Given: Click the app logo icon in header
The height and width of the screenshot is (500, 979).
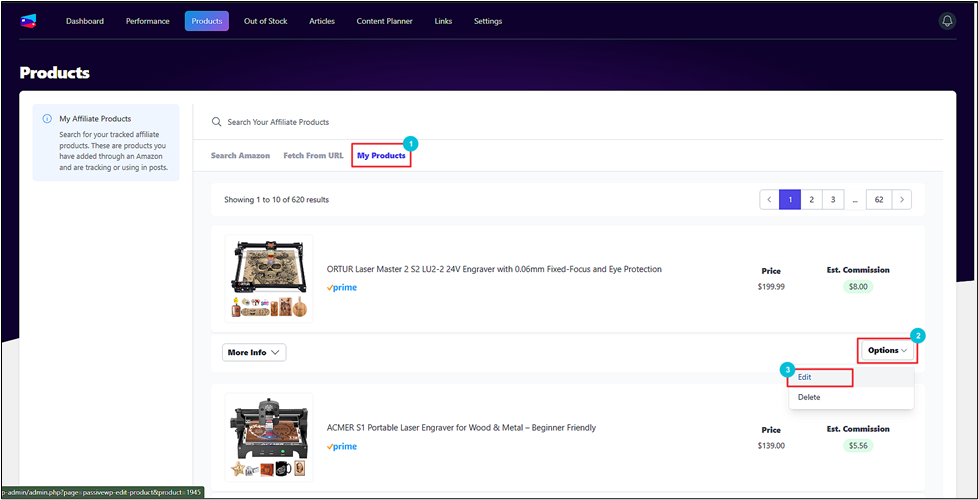Looking at the screenshot, I should click(x=28, y=21).
